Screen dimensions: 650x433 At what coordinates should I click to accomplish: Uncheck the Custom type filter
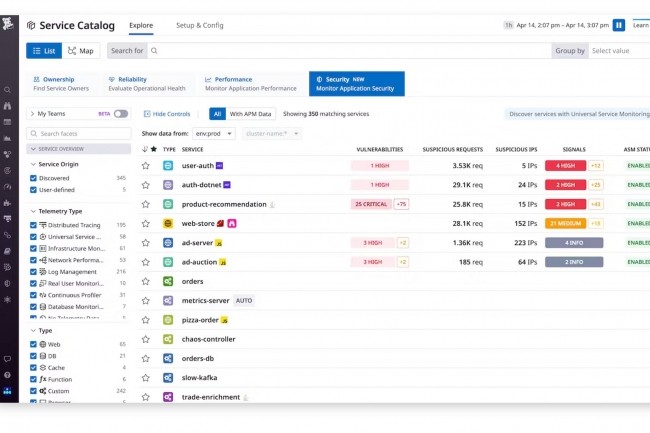[33, 391]
